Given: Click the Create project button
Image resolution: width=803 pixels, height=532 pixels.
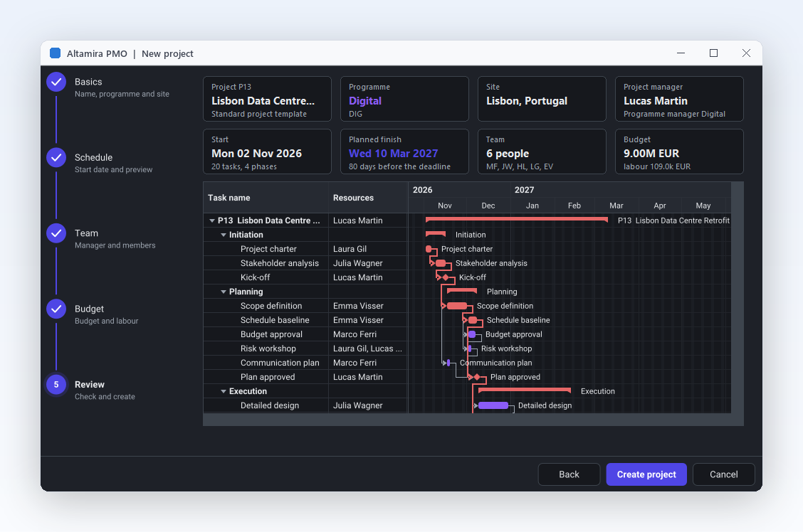Looking at the screenshot, I should tap(646, 474).
